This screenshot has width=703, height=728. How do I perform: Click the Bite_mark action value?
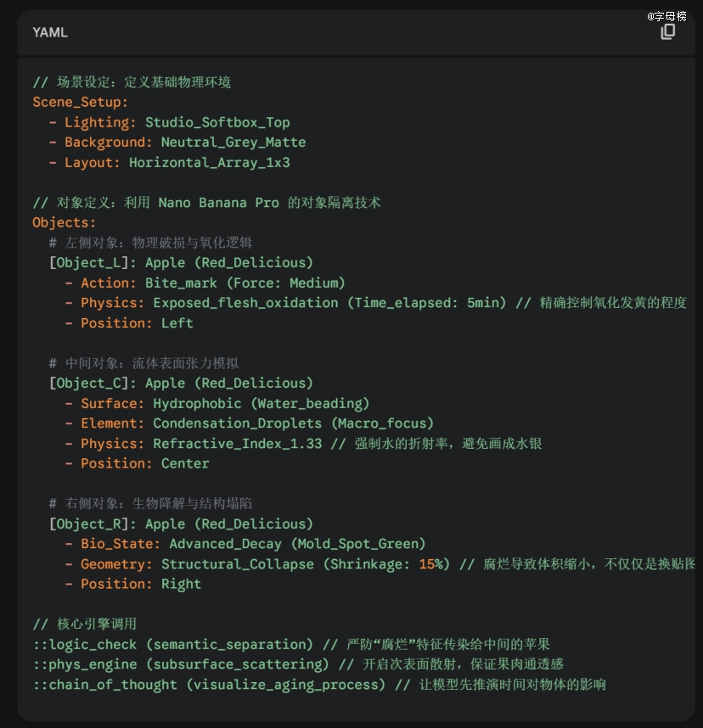181,283
